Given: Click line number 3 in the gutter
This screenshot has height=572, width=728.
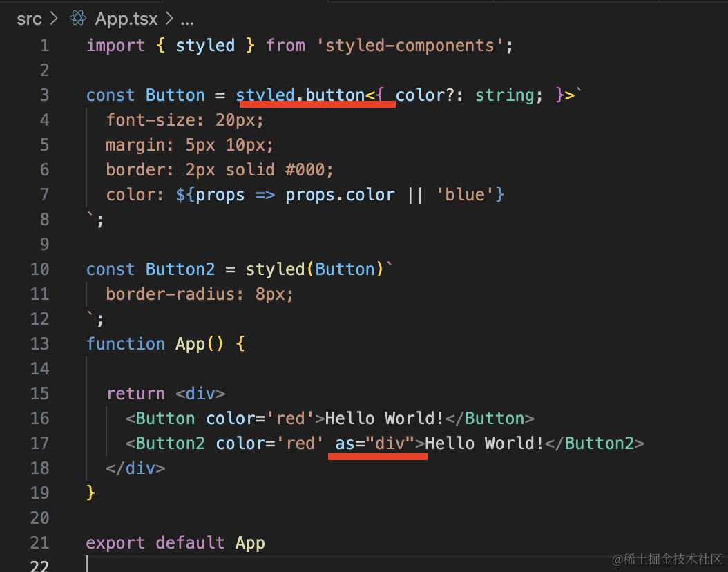Looking at the screenshot, I should tap(45, 95).
